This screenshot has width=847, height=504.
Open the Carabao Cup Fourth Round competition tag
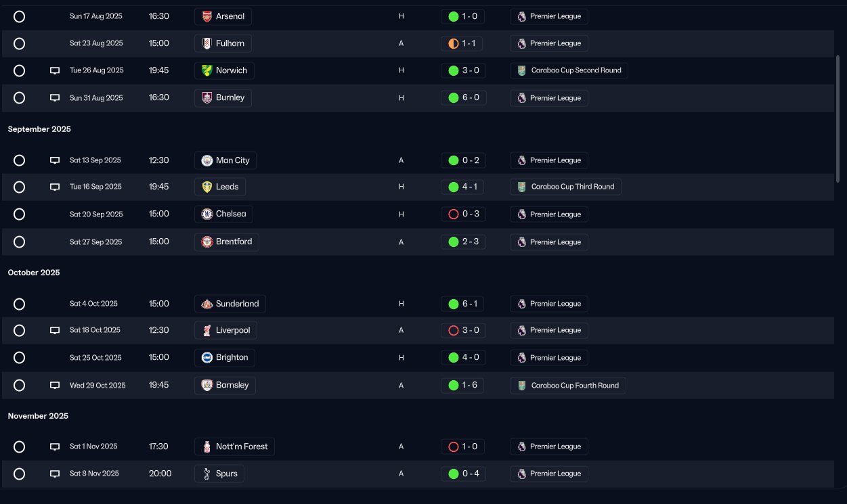(x=568, y=386)
